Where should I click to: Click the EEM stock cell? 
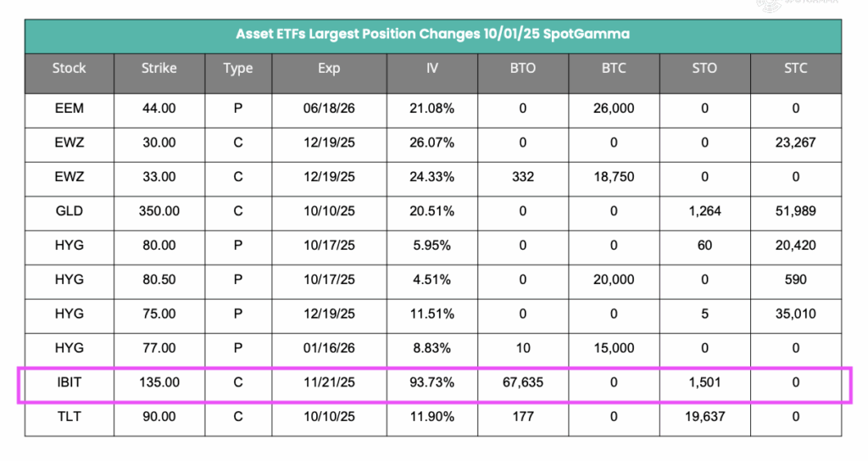tap(69, 108)
